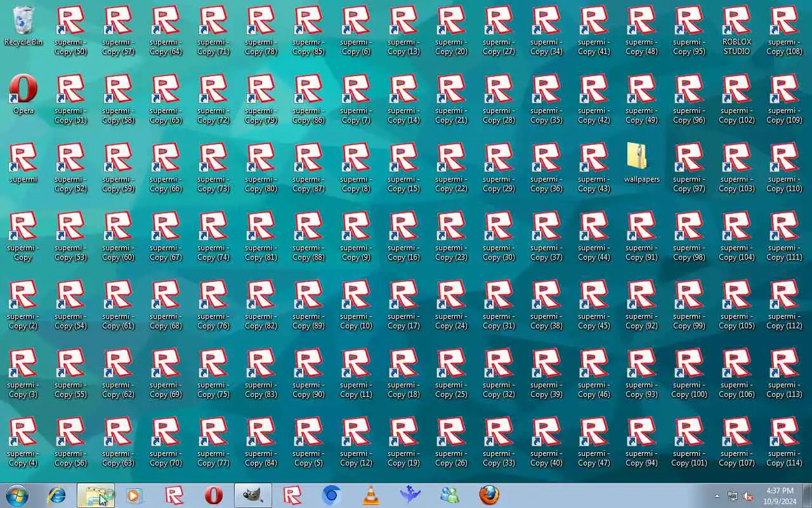Select supermi - Copy (49) shortcut

tap(642, 99)
